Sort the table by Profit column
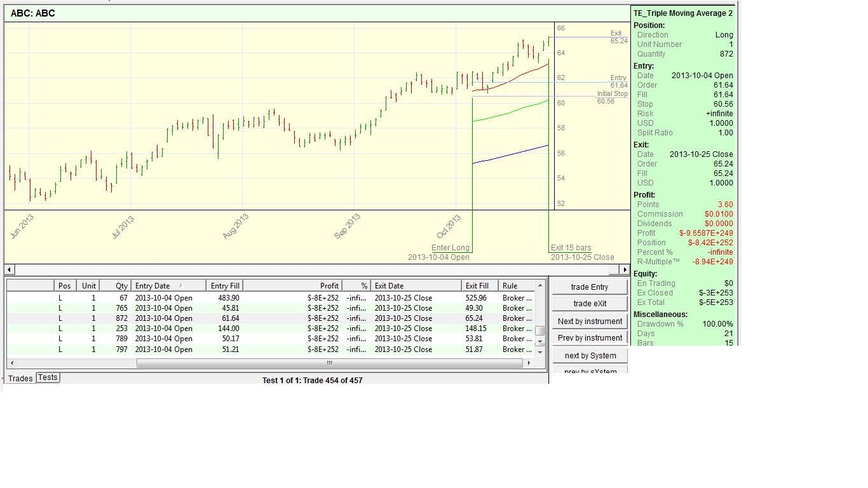This screenshot has height=488, width=868. click(x=292, y=286)
